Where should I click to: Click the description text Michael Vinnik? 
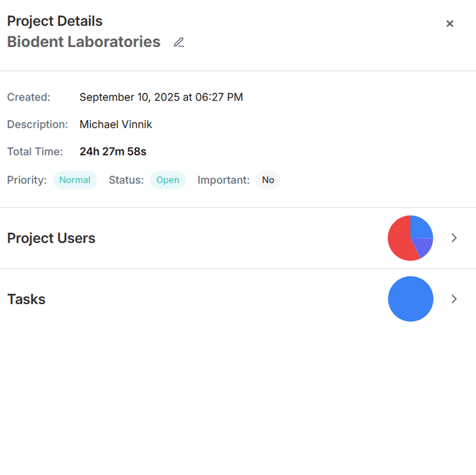pyautogui.click(x=116, y=124)
